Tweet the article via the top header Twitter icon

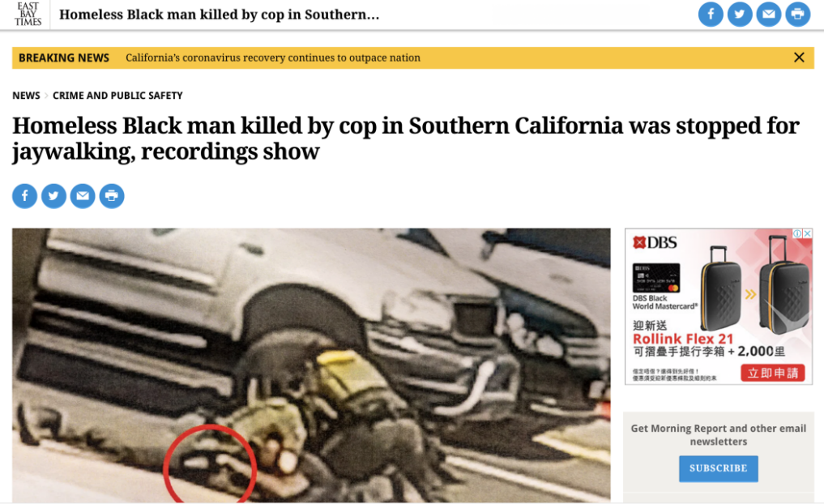pyautogui.click(x=740, y=15)
